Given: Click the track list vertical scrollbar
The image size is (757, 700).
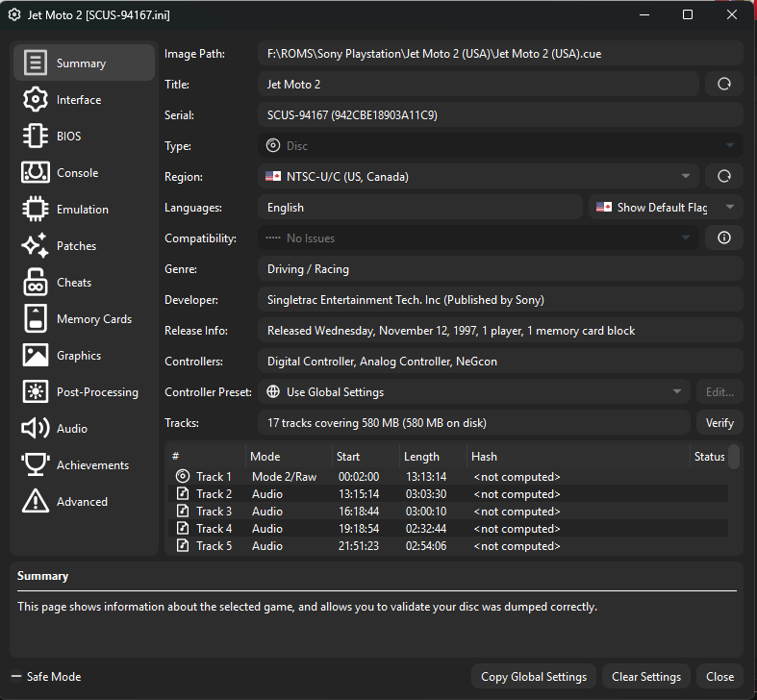Looking at the screenshot, I should pos(734,457).
